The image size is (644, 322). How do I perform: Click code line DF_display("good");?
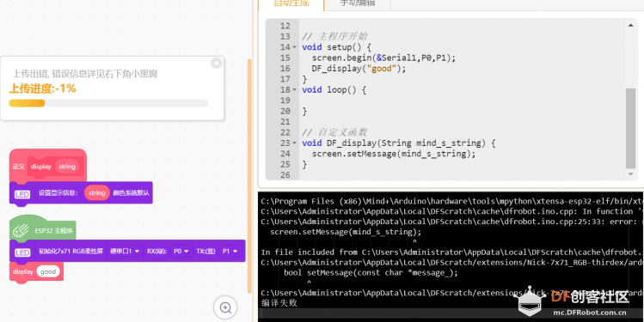(x=359, y=69)
